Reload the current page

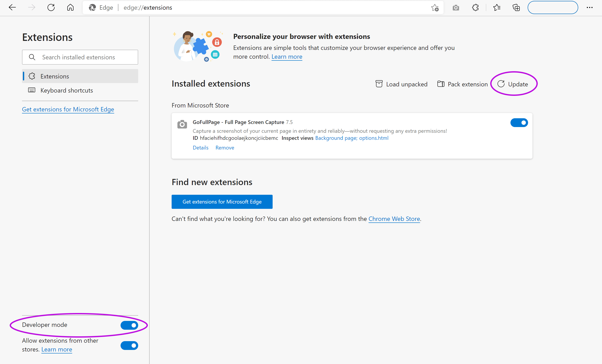point(51,7)
